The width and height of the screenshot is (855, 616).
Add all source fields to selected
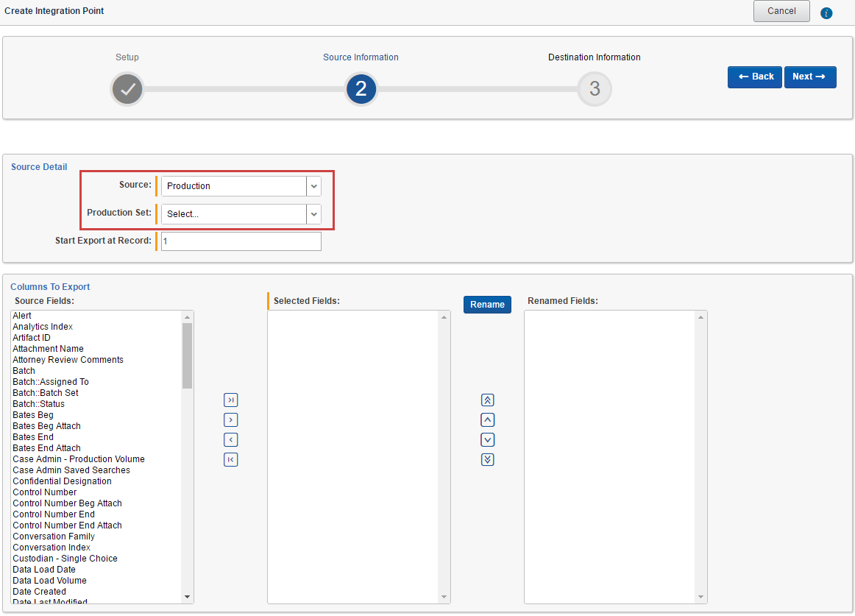230,400
